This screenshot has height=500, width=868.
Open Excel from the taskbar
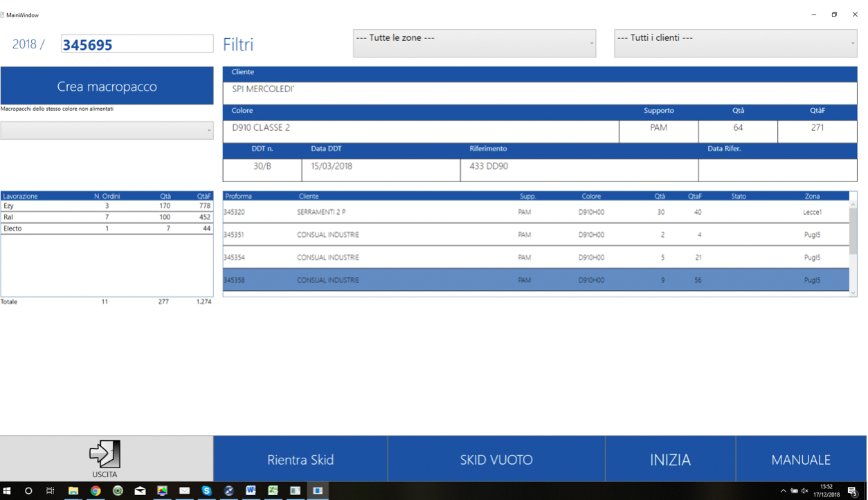pyautogui.click(x=273, y=490)
